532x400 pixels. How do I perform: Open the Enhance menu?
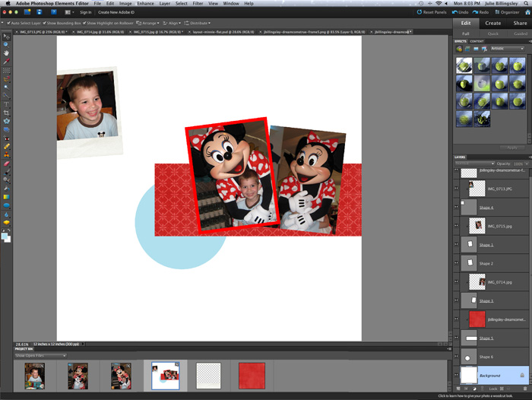click(146, 3)
